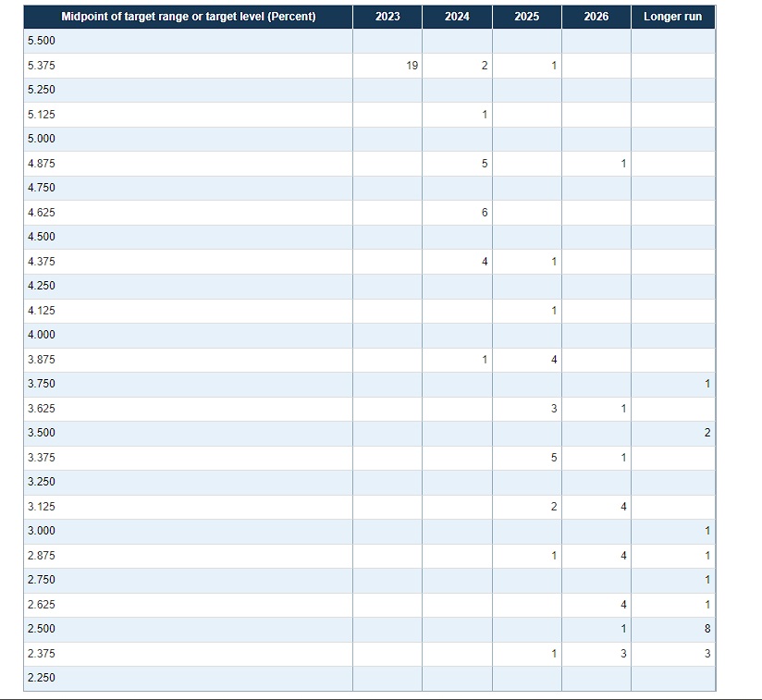Click 2026 value 4 in 3.125 row
The image size is (762, 700).
point(623,507)
